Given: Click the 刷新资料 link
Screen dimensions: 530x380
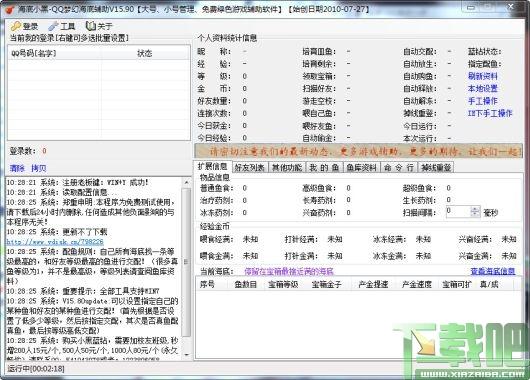Looking at the screenshot, I should pyautogui.click(x=483, y=76).
